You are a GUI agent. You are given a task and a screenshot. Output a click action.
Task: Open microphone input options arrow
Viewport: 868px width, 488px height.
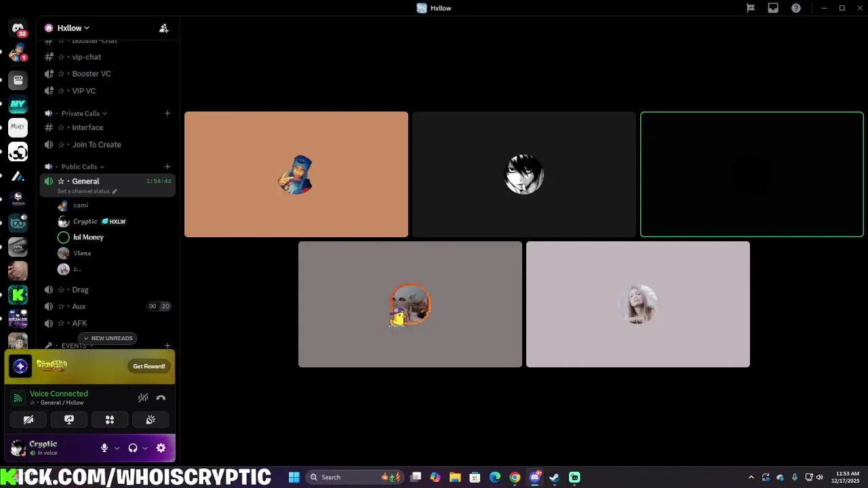(117, 448)
